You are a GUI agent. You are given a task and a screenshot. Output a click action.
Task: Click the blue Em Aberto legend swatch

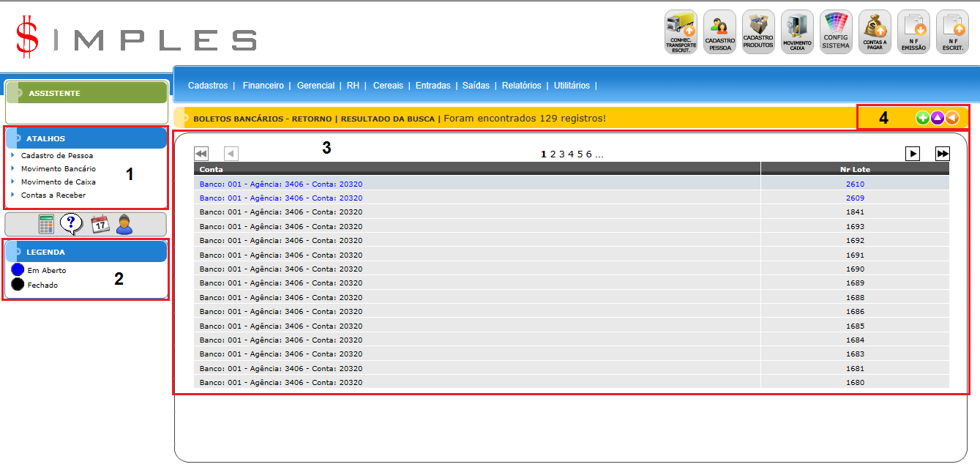pos(18,270)
